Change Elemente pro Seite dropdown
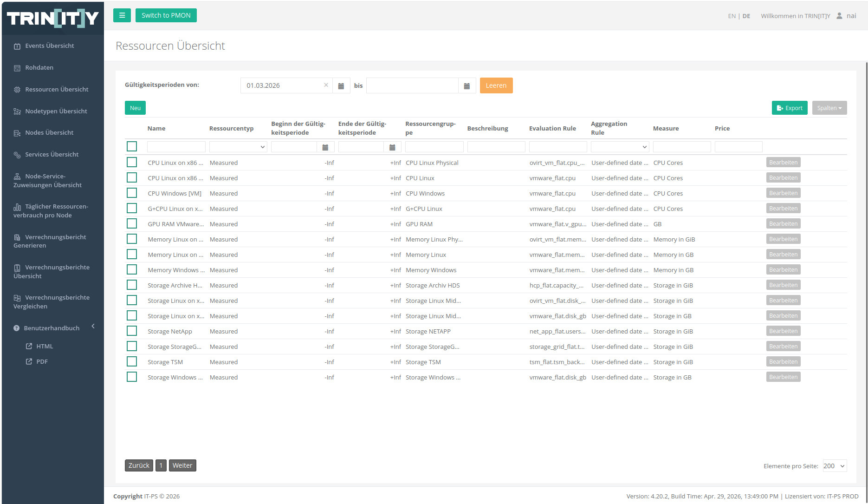This screenshot has height=504, width=868. tap(835, 466)
